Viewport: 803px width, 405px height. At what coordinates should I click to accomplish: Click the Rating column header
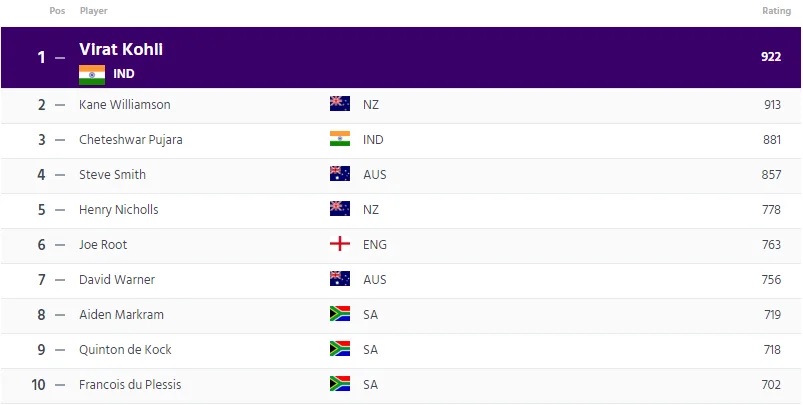[776, 11]
